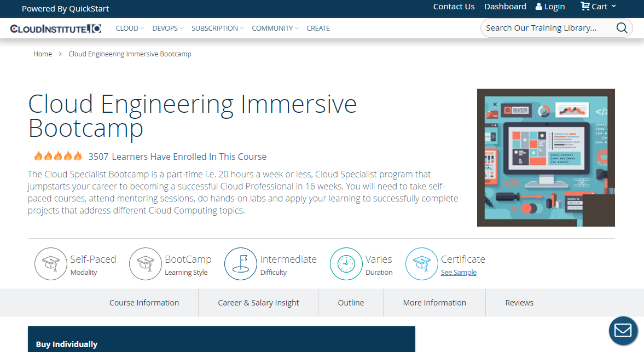Expand the Cloud dropdown menu

click(x=130, y=28)
